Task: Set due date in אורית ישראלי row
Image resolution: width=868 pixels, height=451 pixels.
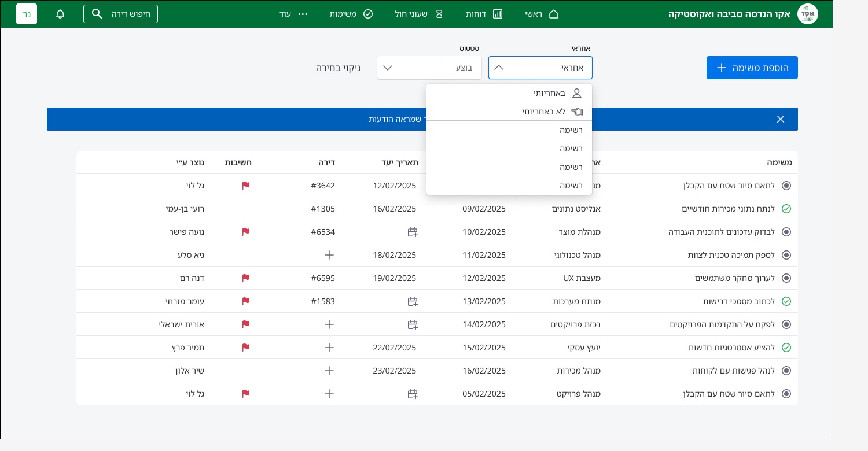Action: tap(413, 324)
